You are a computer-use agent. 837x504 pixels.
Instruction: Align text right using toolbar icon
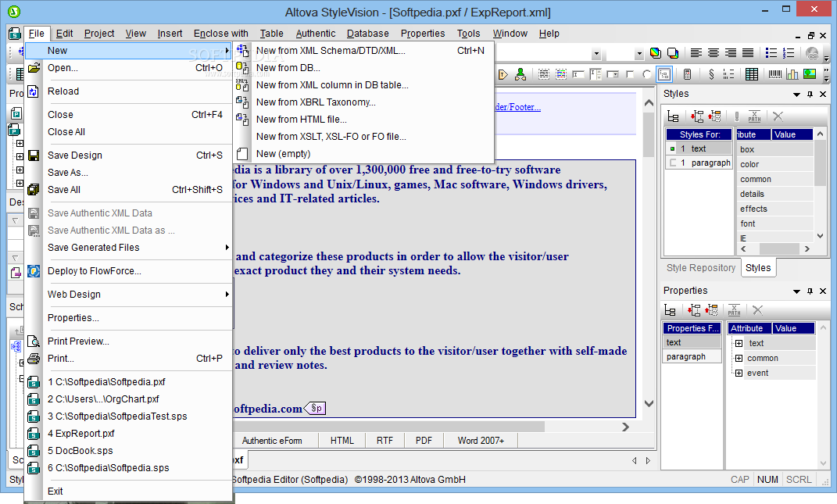click(x=731, y=53)
